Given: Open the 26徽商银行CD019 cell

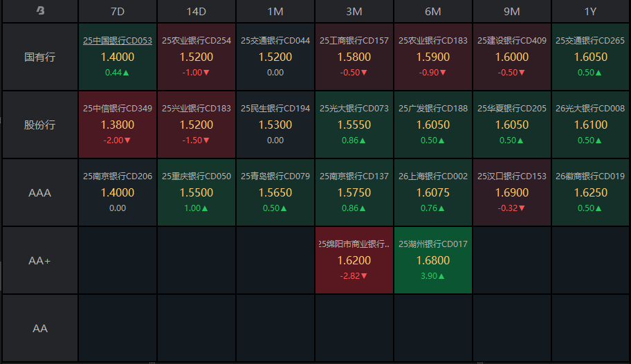Looking at the screenshot, I should [x=590, y=192].
